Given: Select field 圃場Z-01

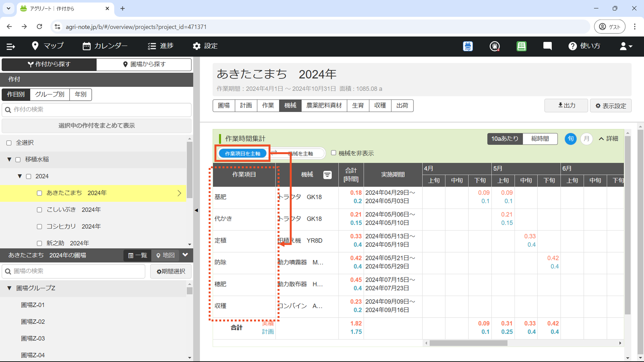Looking at the screenshot, I should click(x=33, y=305).
